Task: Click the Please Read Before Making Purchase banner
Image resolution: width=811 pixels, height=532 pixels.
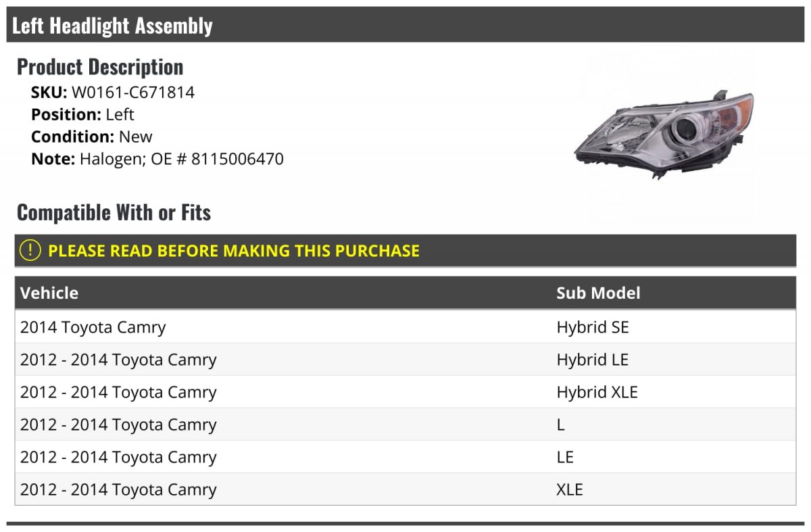Action: 405,251
